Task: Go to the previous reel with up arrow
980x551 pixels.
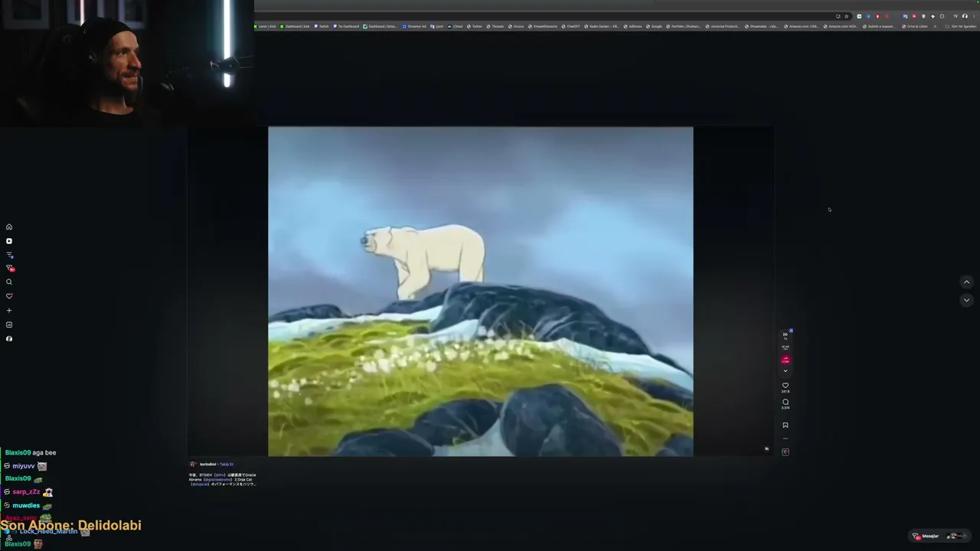Action: pyautogui.click(x=966, y=282)
